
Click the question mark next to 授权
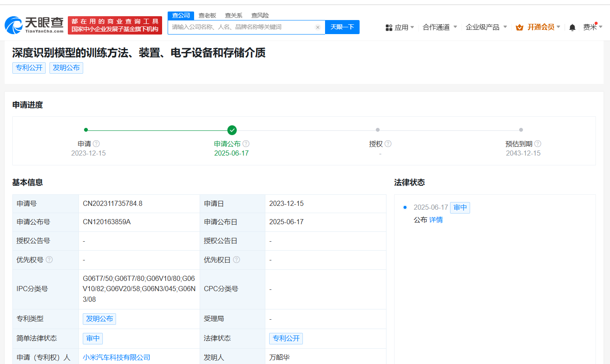(x=388, y=144)
